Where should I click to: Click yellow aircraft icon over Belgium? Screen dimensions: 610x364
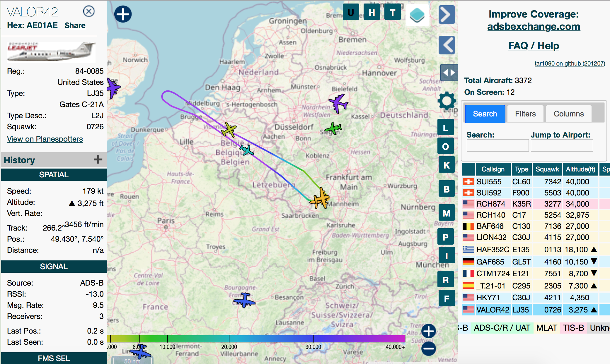229,130
